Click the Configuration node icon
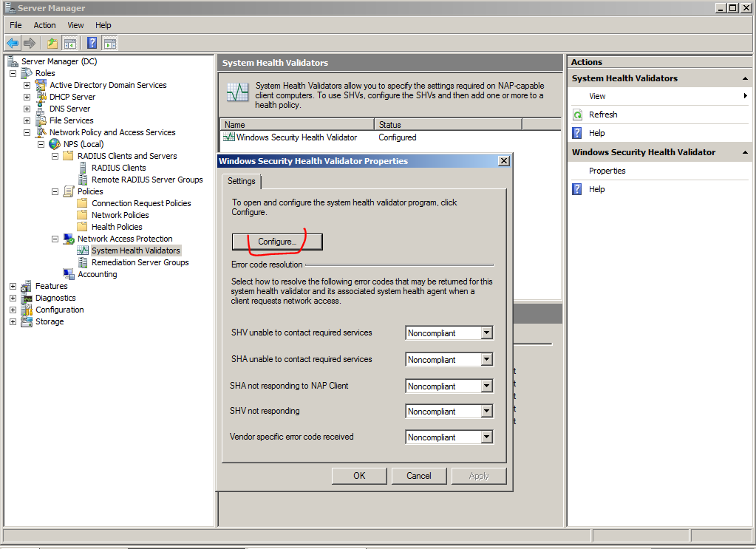This screenshot has height=549, width=756. tap(27, 310)
